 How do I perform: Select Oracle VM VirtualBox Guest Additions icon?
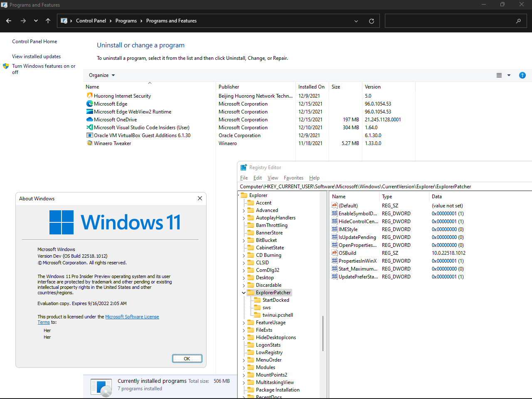tap(89, 135)
